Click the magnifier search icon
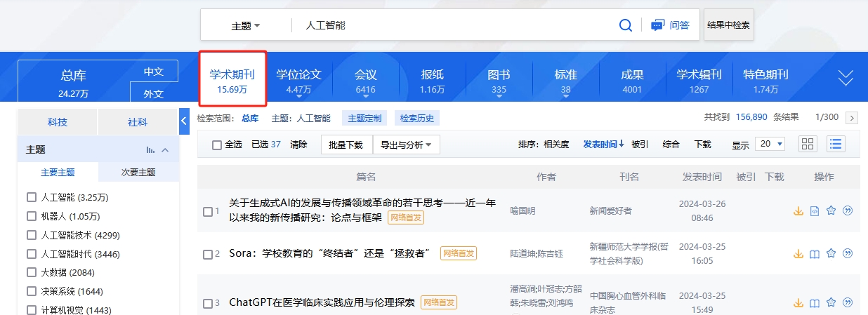Viewport: 868px width, 315px height. (x=625, y=25)
